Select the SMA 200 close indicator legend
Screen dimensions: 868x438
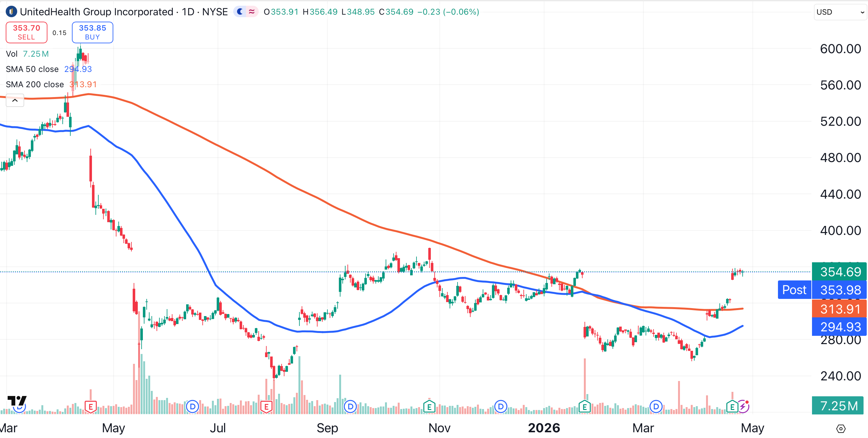tap(35, 84)
